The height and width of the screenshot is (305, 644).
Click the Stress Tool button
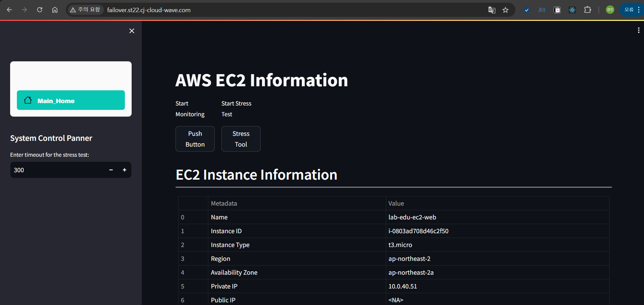[241, 139]
